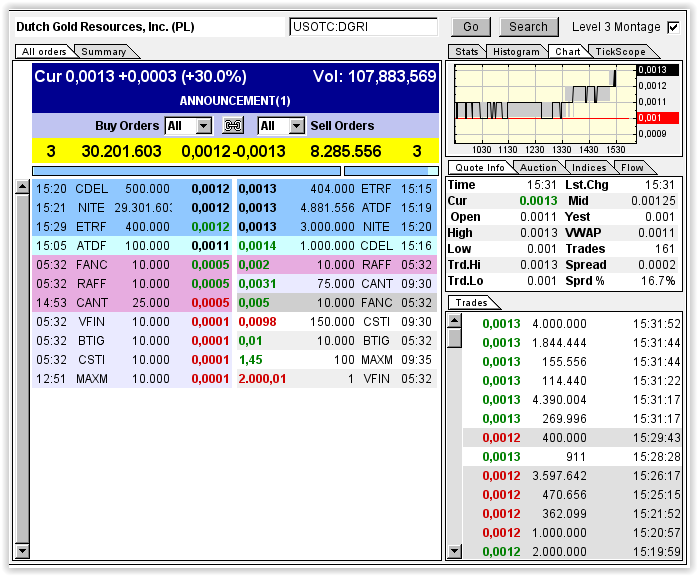
Task: Select the CDEL buy order row at 15:20
Action: 132,188
